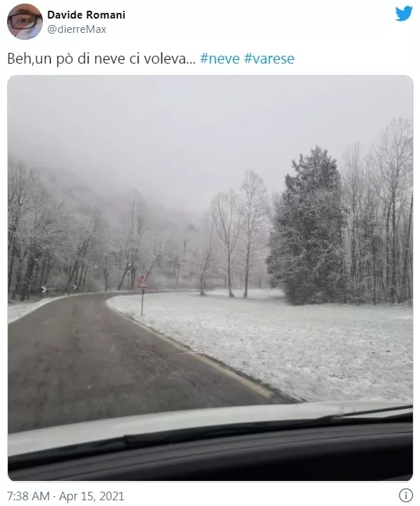
Task: Follow the #varese hashtag
Action: tap(269, 59)
